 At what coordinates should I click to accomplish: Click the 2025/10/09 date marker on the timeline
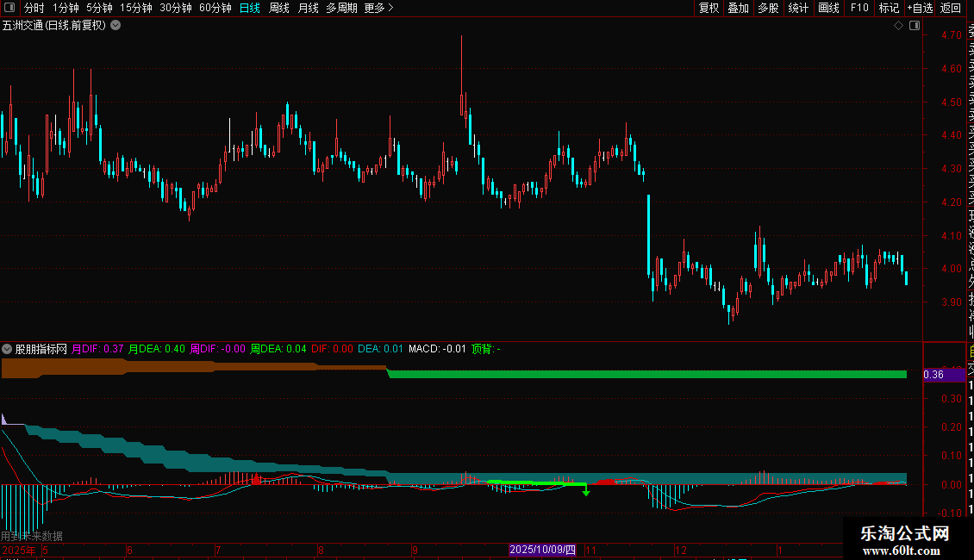pos(542,550)
